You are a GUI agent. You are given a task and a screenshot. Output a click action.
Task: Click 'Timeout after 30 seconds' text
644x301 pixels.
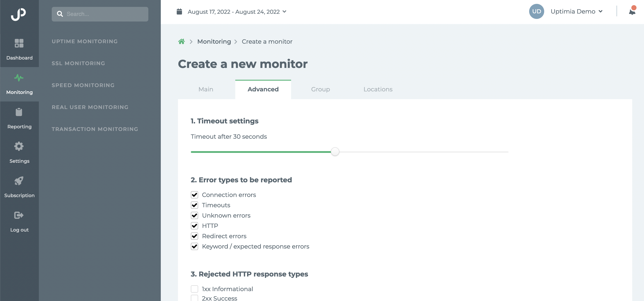coord(229,137)
